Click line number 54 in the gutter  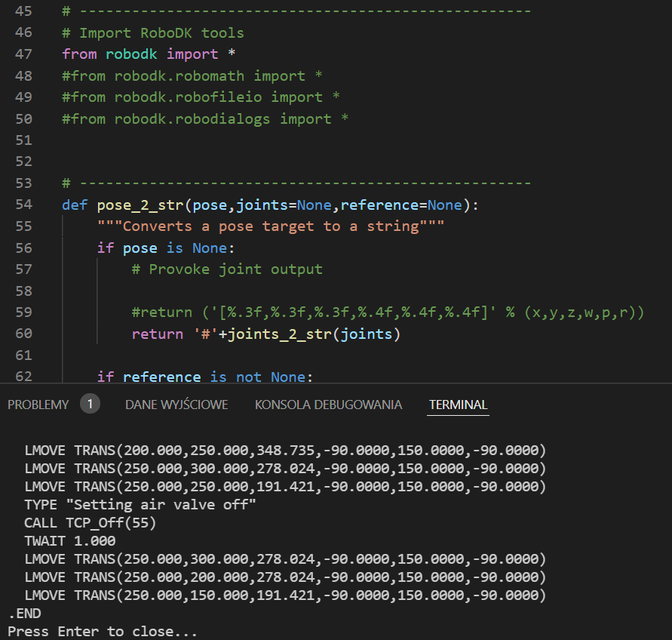tap(23, 205)
